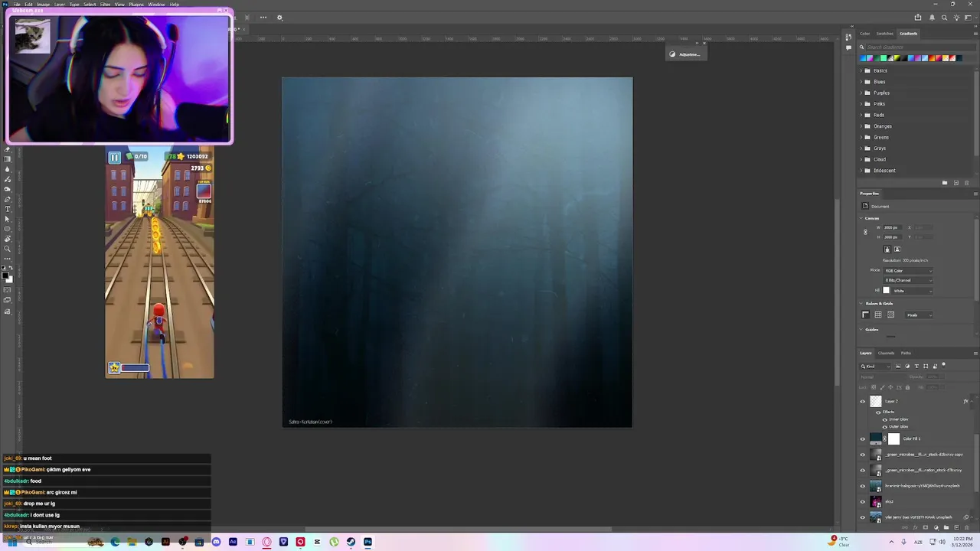The image size is (980, 551).
Task: Toggle Outer Glow effect visibility
Action: click(885, 426)
